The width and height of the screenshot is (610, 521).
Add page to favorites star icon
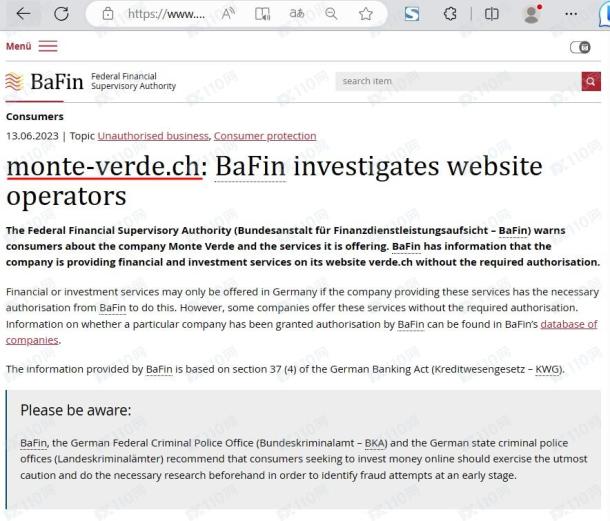coord(365,14)
